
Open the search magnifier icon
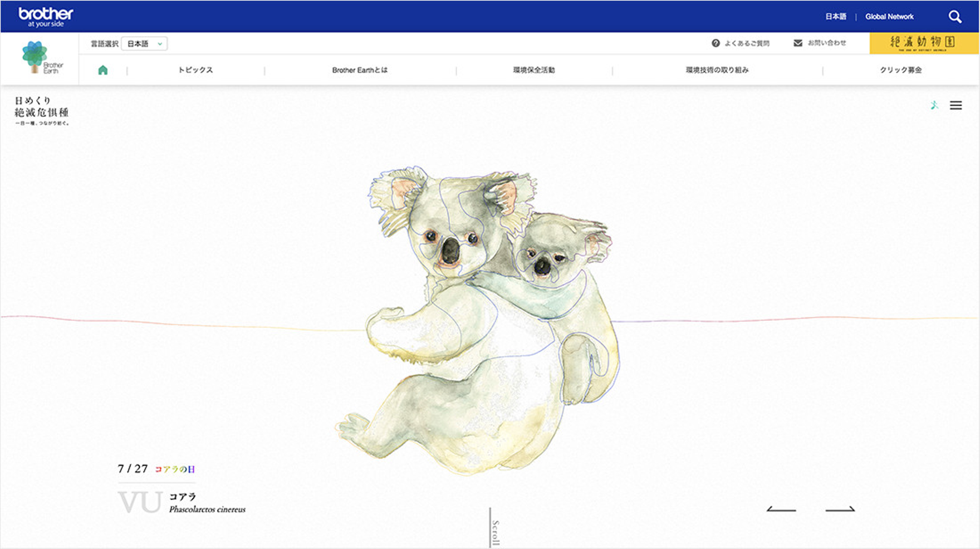point(955,17)
